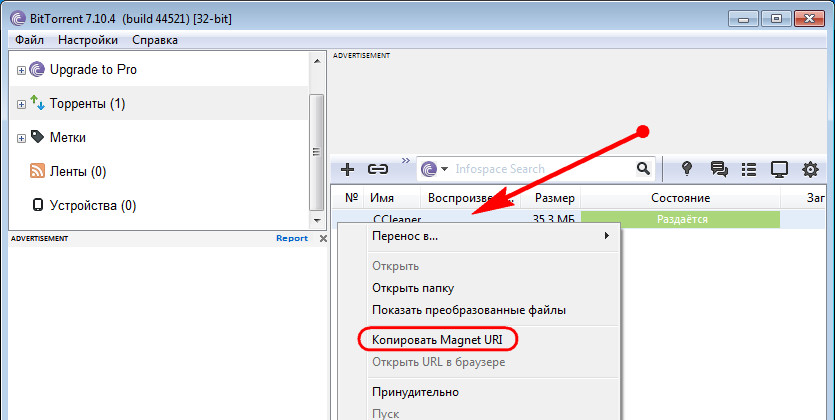Click the list view toolbar icon

pos(749,169)
